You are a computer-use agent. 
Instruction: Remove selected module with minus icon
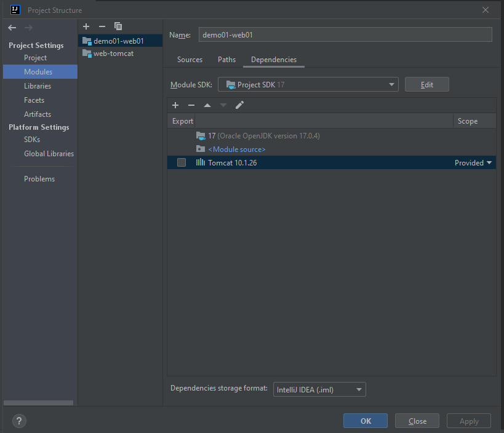102,26
